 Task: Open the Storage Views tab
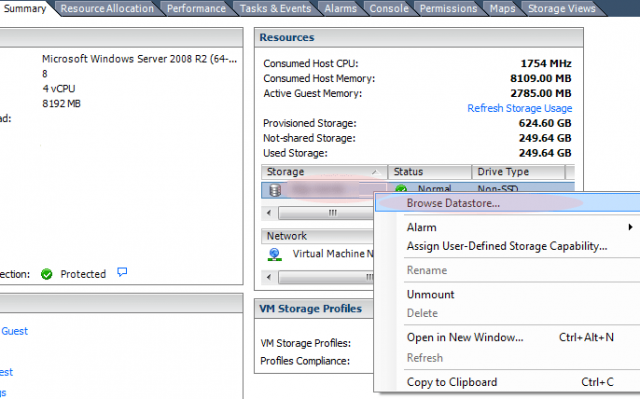click(x=562, y=9)
